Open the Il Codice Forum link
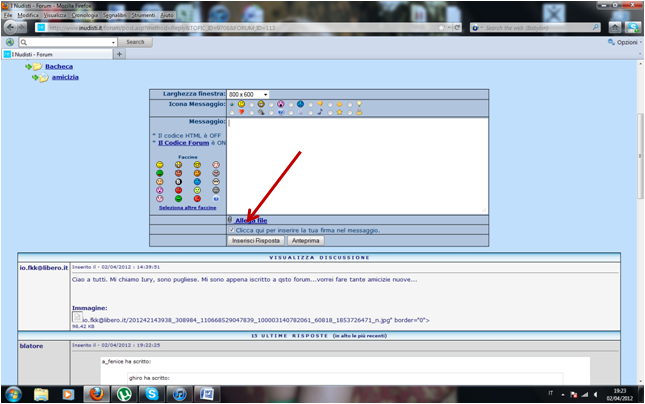The image size is (645, 404). click(192, 143)
